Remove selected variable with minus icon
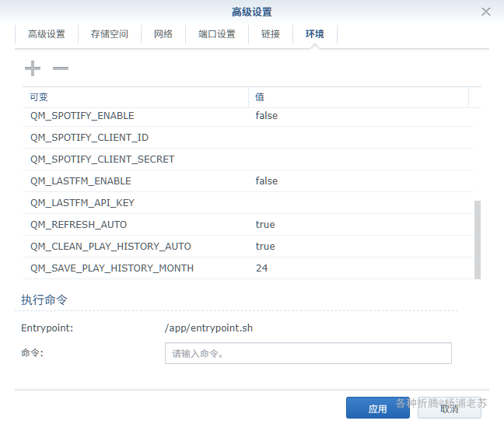This screenshot has width=504, height=424. (61, 68)
